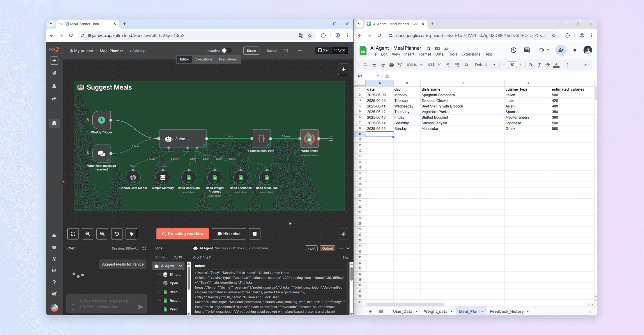644x335 pixels.
Task: Open Google Sheets version history icon
Action: [513, 50]
